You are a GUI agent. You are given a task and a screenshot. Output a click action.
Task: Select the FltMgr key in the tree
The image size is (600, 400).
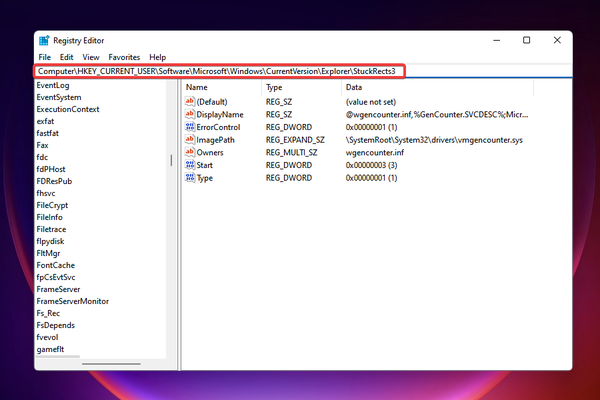point(48,253)
